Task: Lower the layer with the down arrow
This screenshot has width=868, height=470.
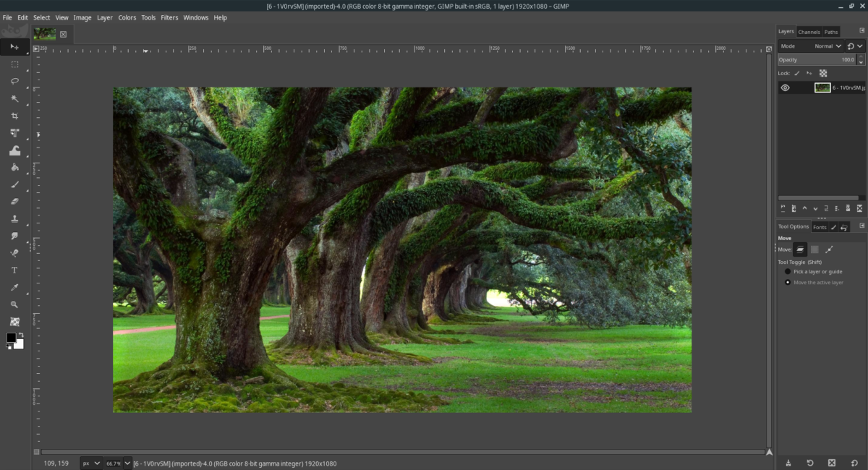Action: tap(815, 208)
